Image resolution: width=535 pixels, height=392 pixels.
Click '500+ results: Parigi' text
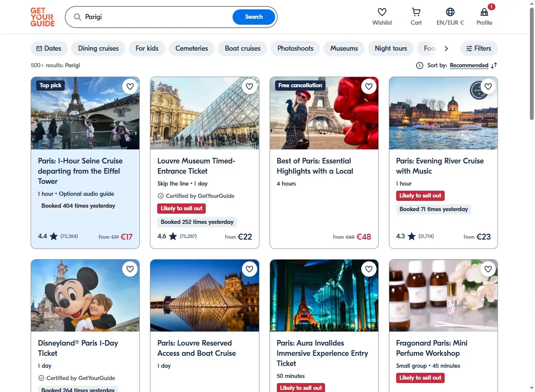[55, 66]
